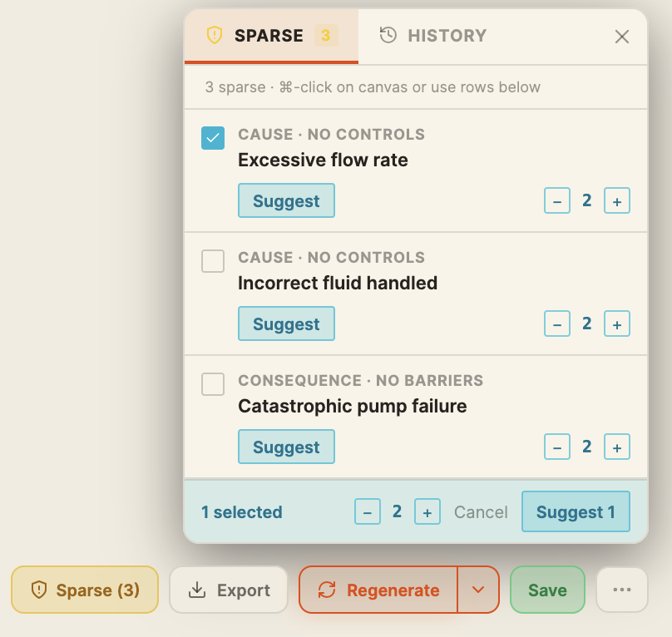Increase count for Excessive flow rate
Screen dimensions: 672x637
617,200
